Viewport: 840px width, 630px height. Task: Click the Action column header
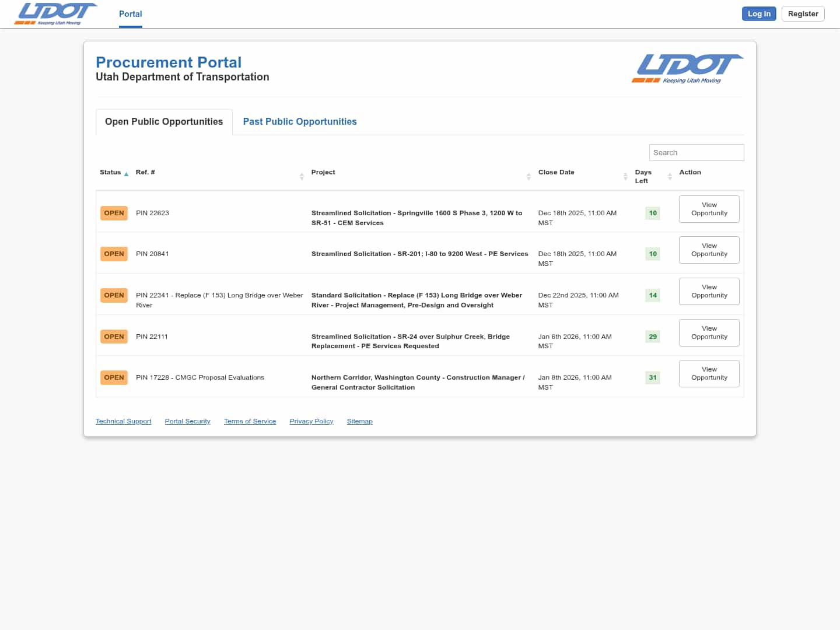(x=690, y=172)
